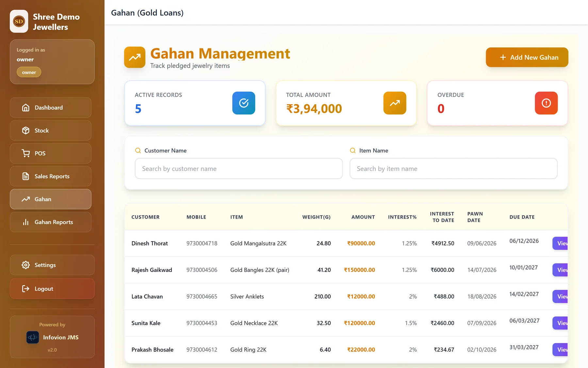Image resolution: width=588 pixels, height=368 pixels.
Task: Focus the Search by customer name field
Action: (x=239, y=168)
